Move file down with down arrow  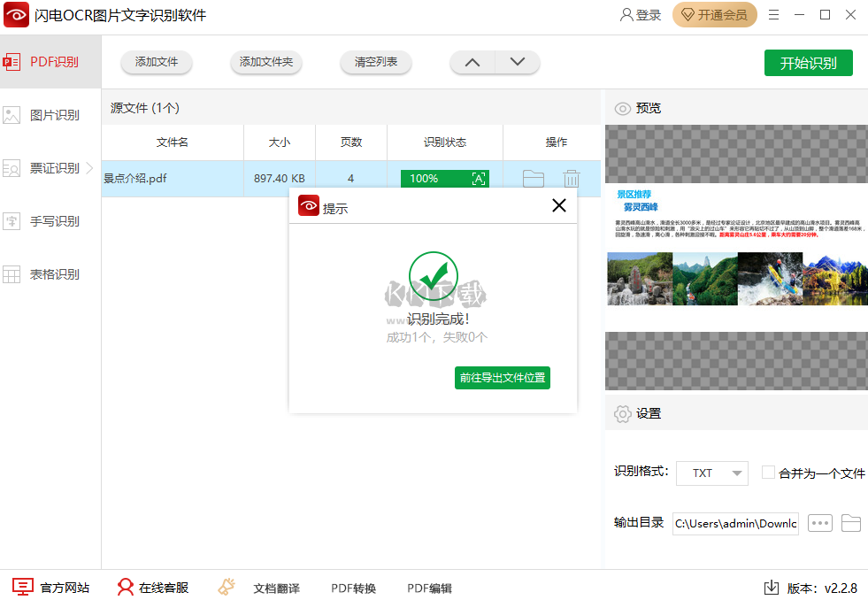[518, 62]
